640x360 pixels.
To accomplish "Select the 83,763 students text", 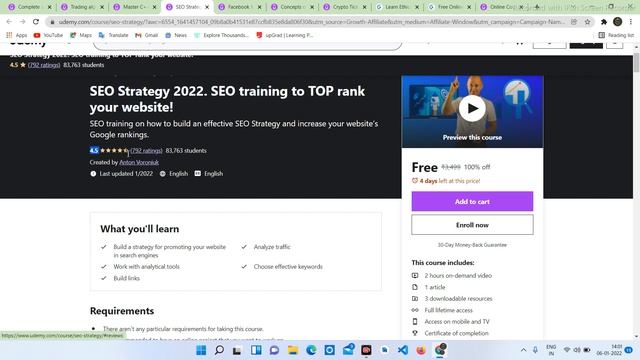I will (x=186, y=151).
